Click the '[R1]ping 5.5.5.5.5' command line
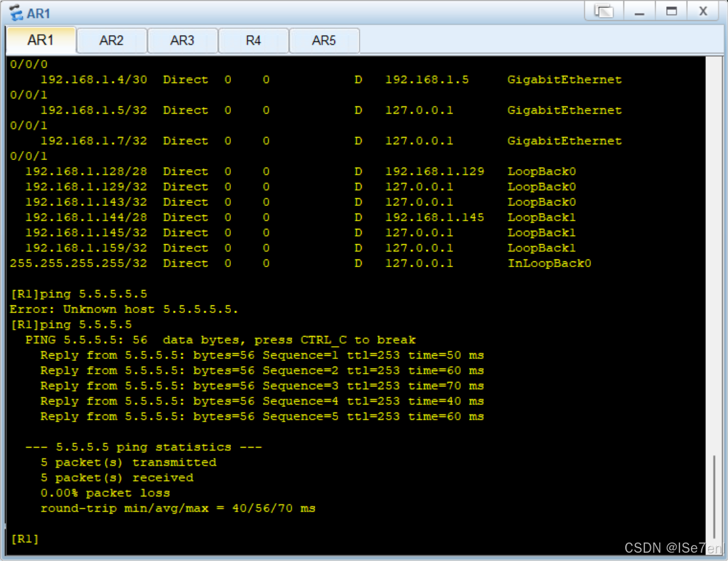 pyautogui.click(x=78, y=294)
